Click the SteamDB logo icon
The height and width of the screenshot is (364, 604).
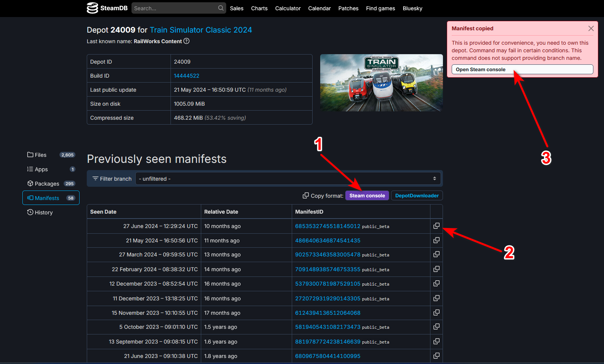click(92, 8)
